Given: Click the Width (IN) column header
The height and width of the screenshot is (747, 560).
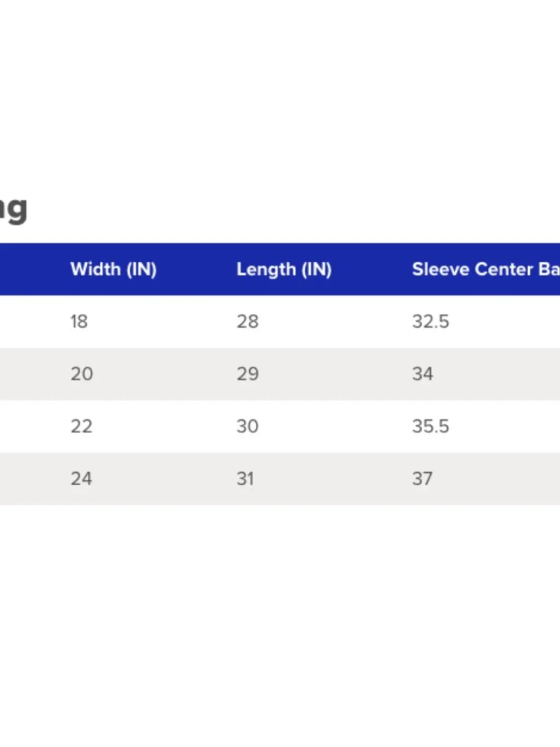Looking at the screenshot, I should (x=113, y=270).
